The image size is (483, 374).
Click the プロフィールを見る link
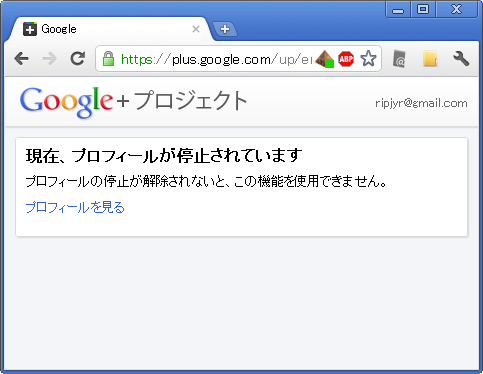(75, 207)
